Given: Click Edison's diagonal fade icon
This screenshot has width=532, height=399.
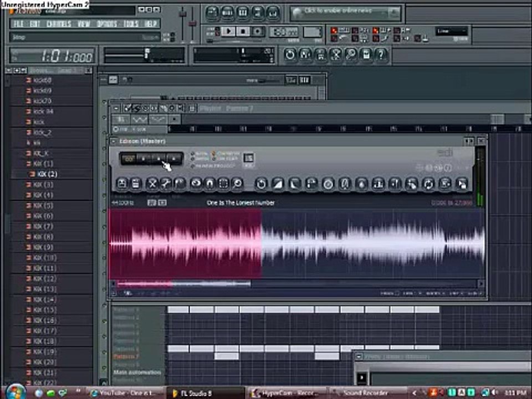Looking at the screenshot, I should 278,184.
